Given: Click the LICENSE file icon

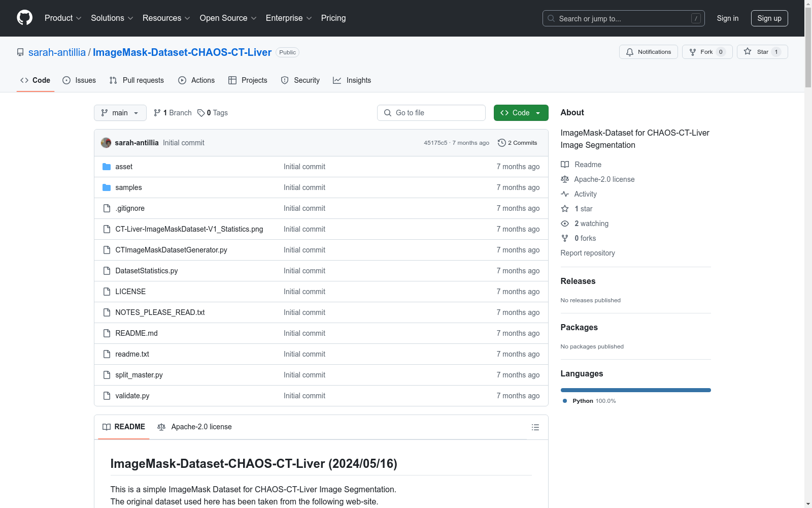Looking at the screenshot, I should [x=107, y=292].
